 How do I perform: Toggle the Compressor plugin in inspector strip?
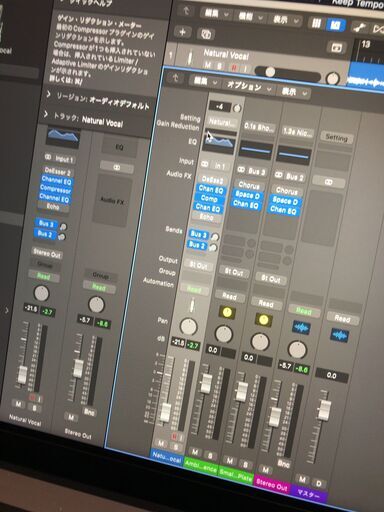tap(55, 190)
